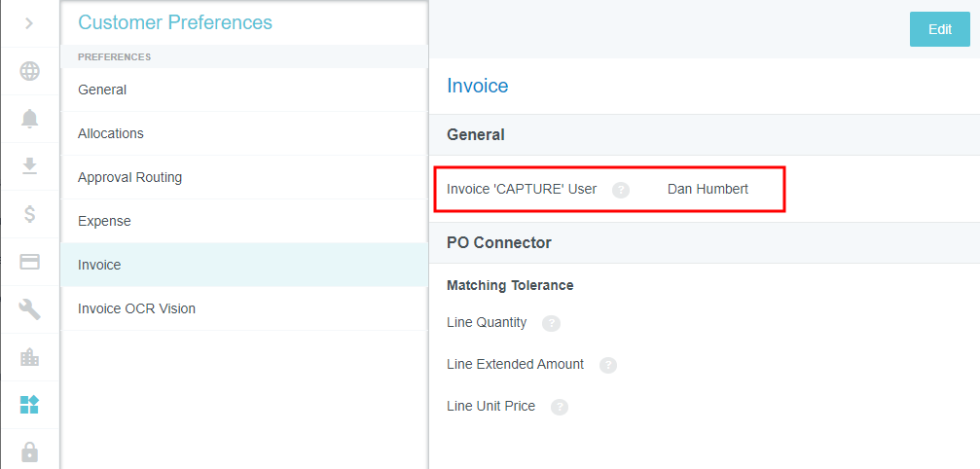Select the blue widgets dashboard icon
The image size is (980, 469).
point(29,405)
